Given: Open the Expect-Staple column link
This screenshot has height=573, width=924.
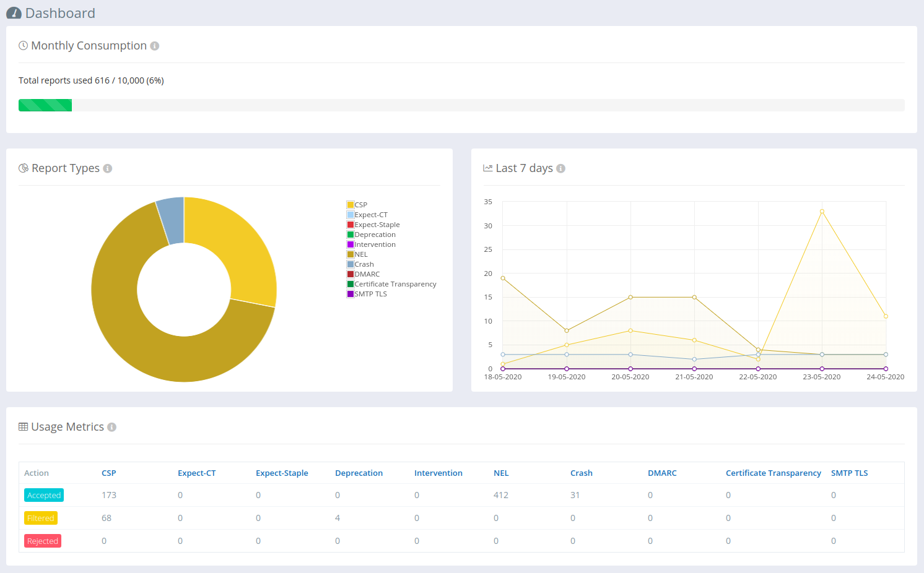Looking at the screenshot, I should [282, 473].
